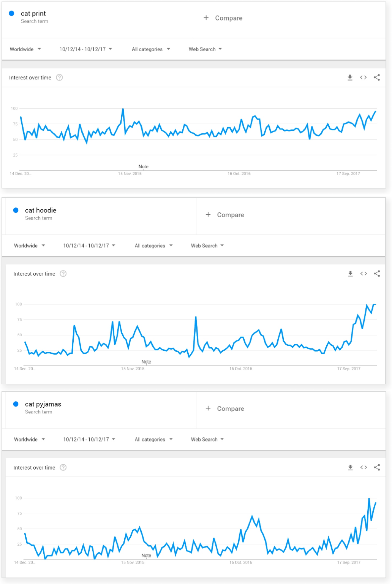Image resolution: width=392 pixels, height=584 pixels.
Task: Click the Note marker on cat hoodie chart
Action: tap(146, 362)
